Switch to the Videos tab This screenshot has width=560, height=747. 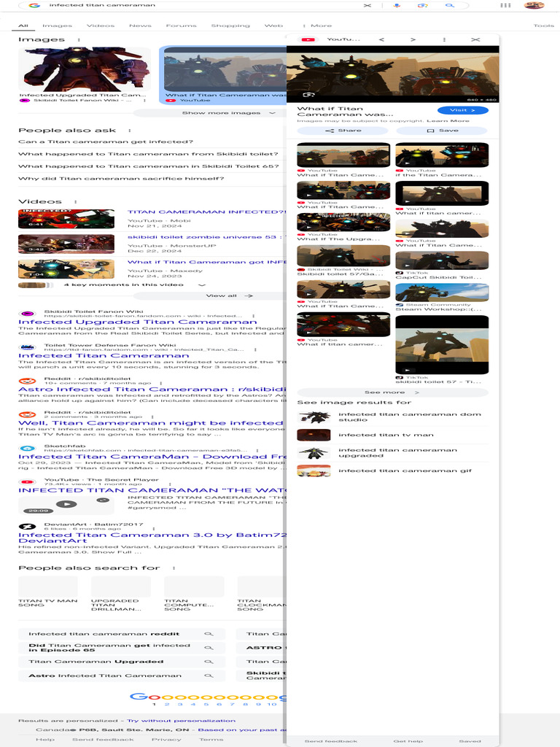click(101, 26)
